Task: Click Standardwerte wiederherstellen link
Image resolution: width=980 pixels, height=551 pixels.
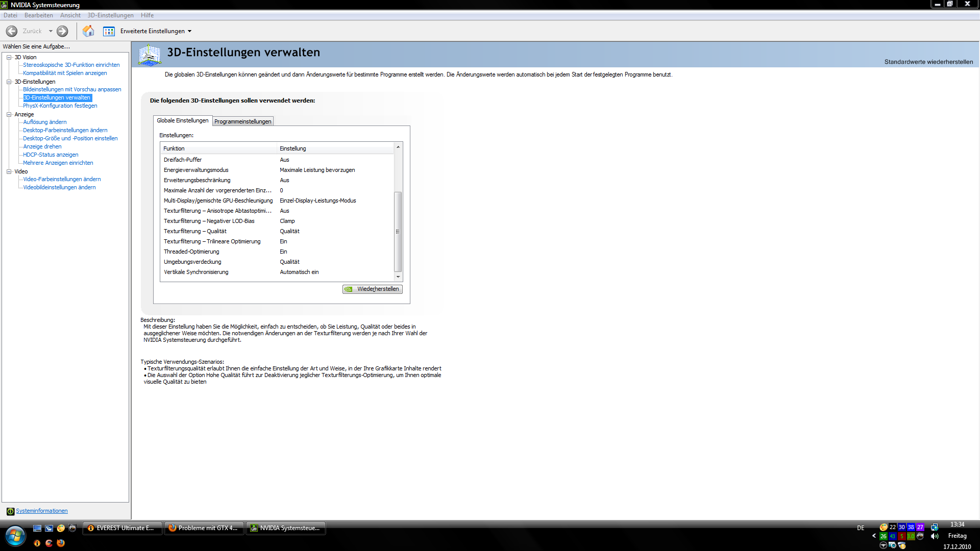Action: tap(928, 62)
